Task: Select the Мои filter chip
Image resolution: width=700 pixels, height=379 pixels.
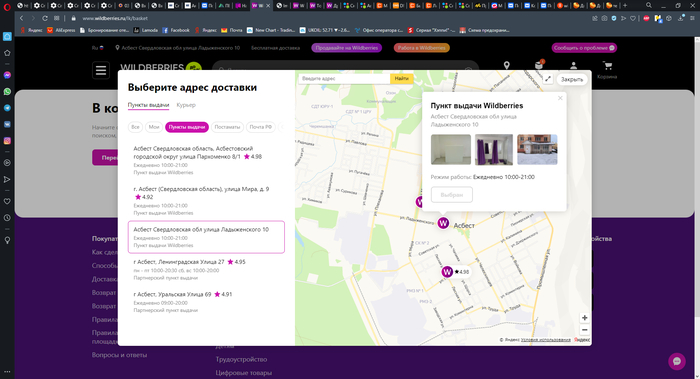Action: [154, 127]
